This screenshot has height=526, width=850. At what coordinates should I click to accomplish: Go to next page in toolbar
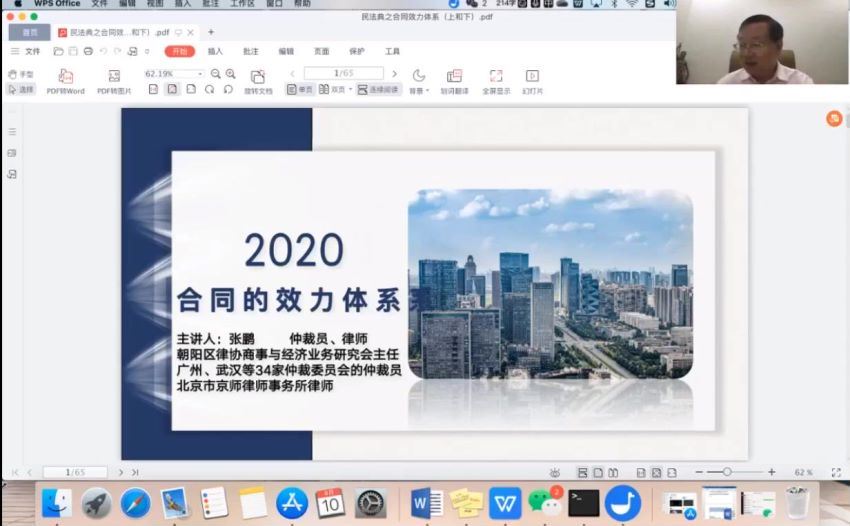pyautogui.click(x=394, y=74)
